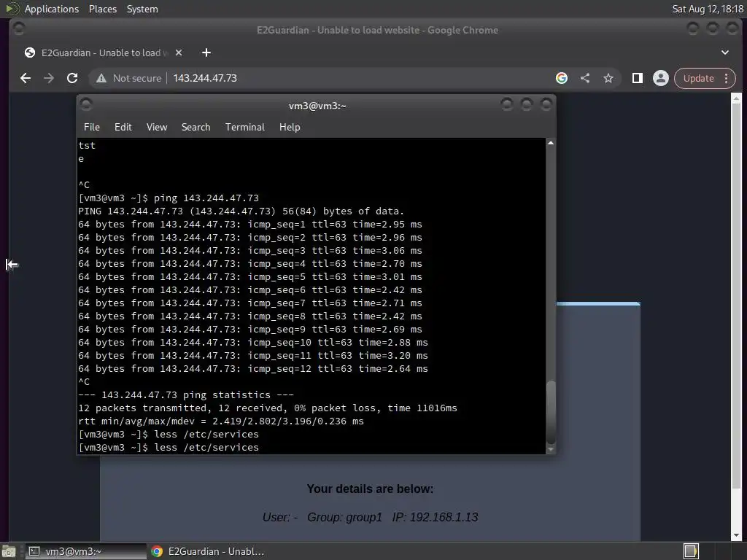This screenshot has width=747, height=560.
Task: Click Chrome page scrollbar down arrow
Action: click(x=736, y=535)
